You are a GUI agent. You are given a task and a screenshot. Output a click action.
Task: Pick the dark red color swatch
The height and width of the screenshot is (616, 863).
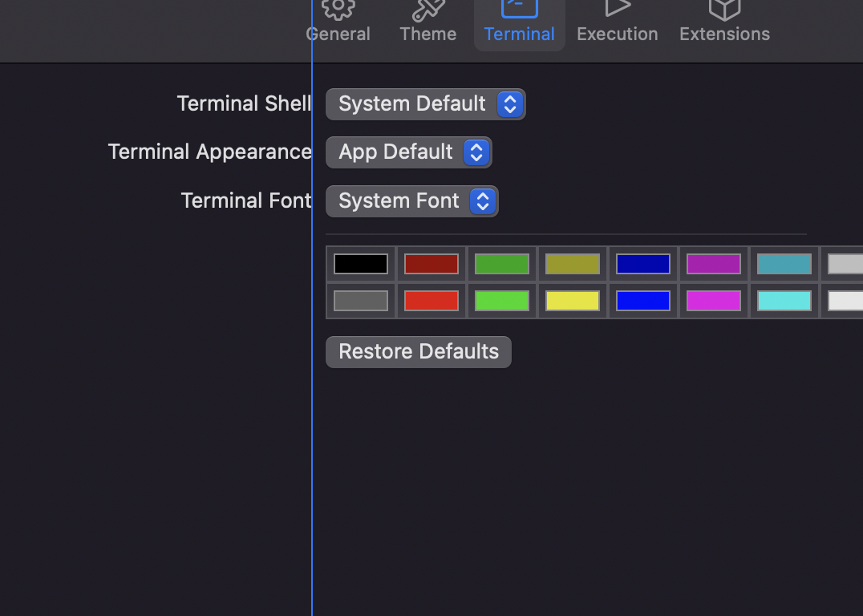431,264
